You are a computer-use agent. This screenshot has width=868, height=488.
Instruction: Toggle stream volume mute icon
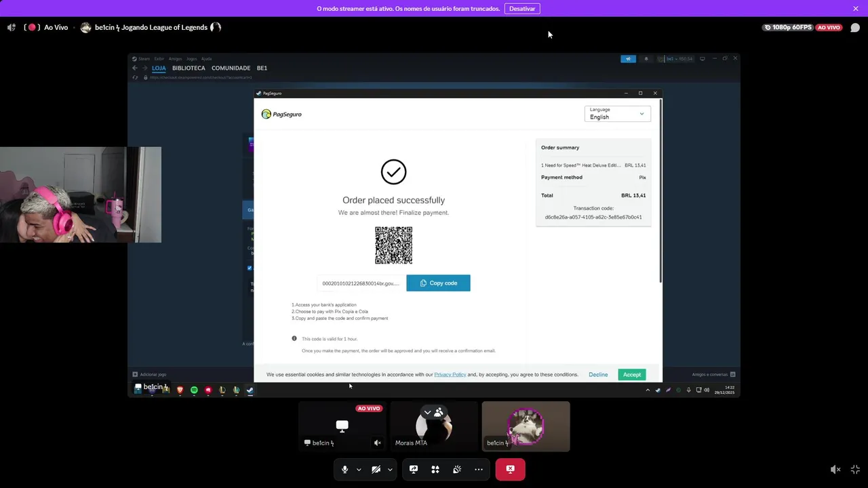pos(835,469)
